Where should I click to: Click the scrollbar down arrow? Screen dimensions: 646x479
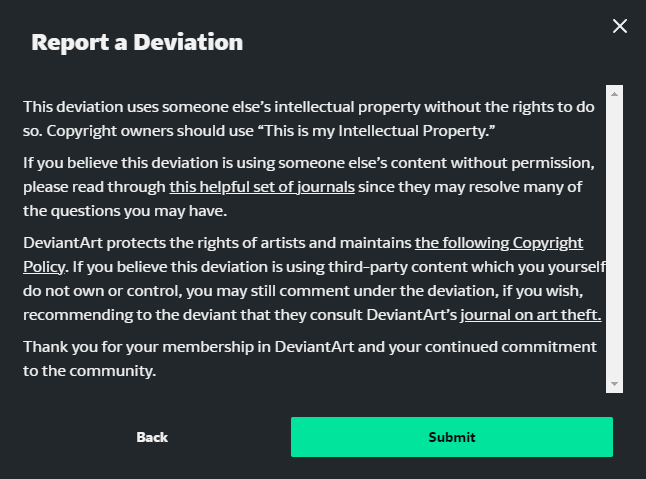click(x=615, y=384)
